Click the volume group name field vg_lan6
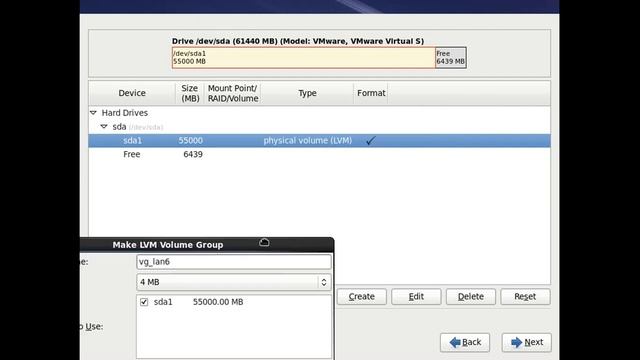This screenshot has width=640, height=360. (x=233, y=262)
